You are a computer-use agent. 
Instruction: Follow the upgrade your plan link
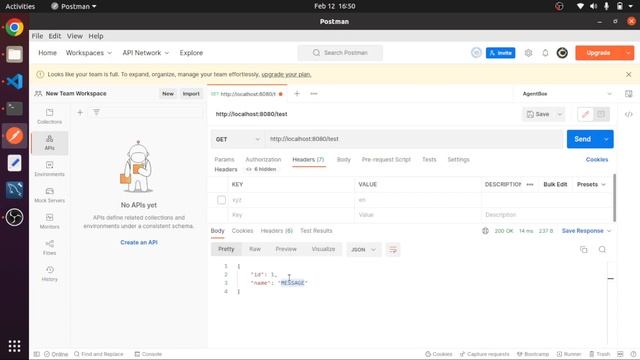[286, 74]
